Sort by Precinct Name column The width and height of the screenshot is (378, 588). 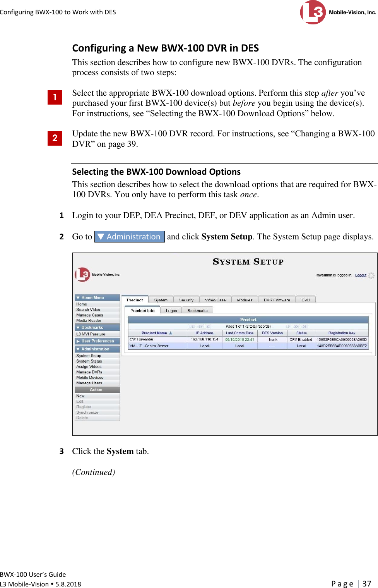157,333
